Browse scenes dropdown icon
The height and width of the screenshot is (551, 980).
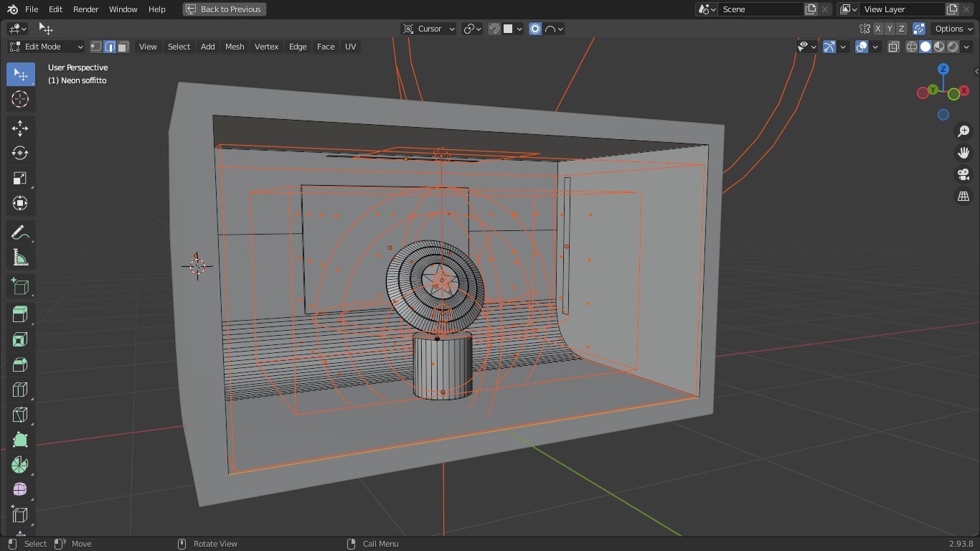(707, 9)
